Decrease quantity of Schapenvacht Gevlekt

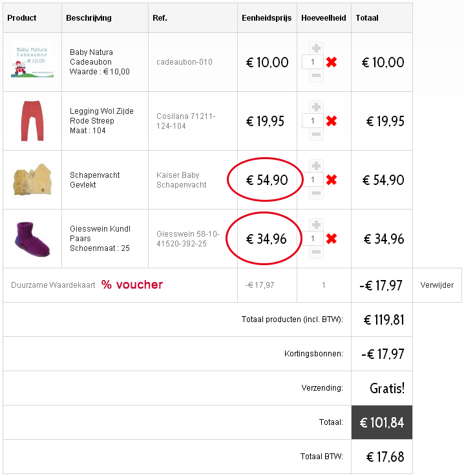(x=316, y=193)
